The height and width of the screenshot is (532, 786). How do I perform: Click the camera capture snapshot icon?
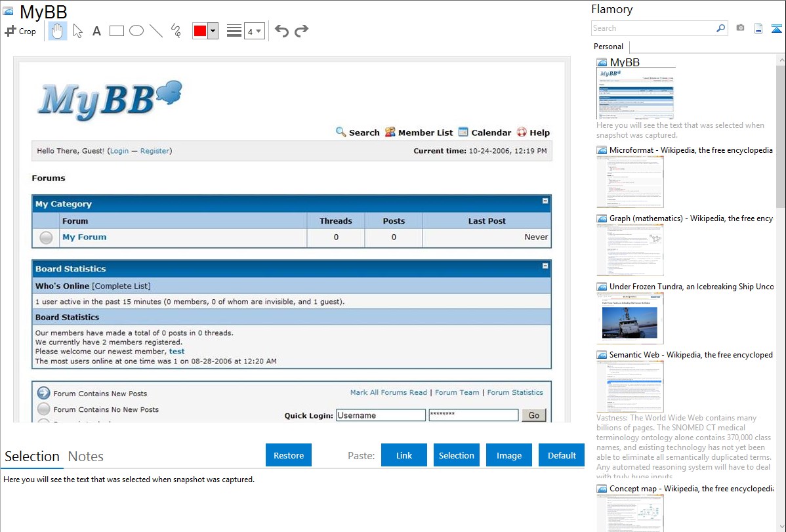(x=740, y=28)
